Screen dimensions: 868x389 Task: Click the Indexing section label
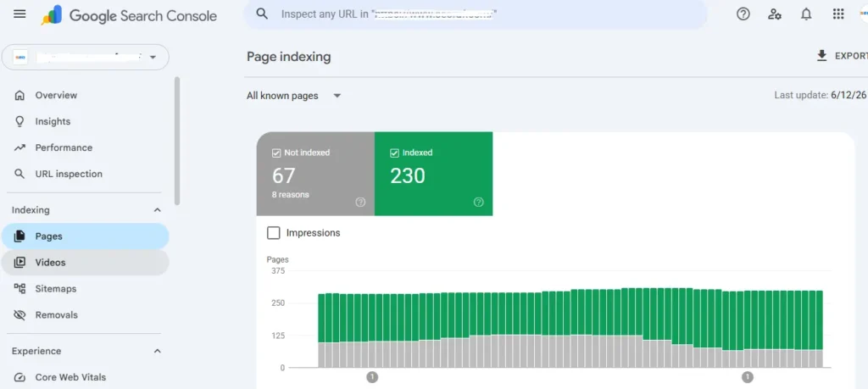31,210
